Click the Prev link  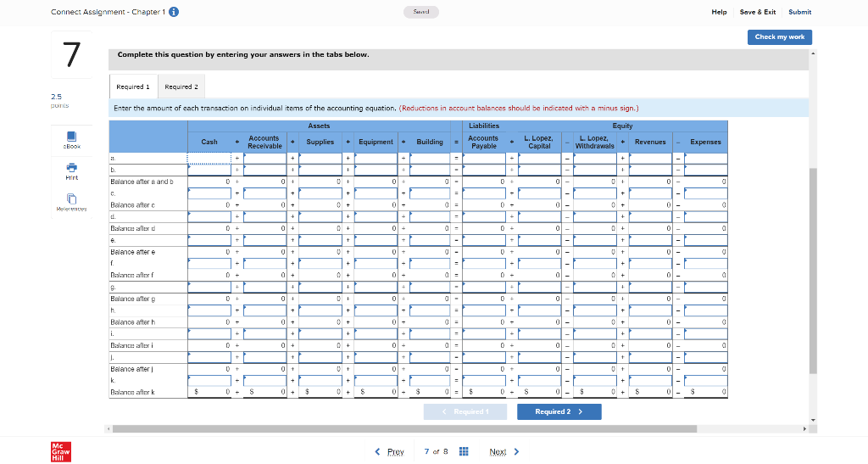[395, 452]
